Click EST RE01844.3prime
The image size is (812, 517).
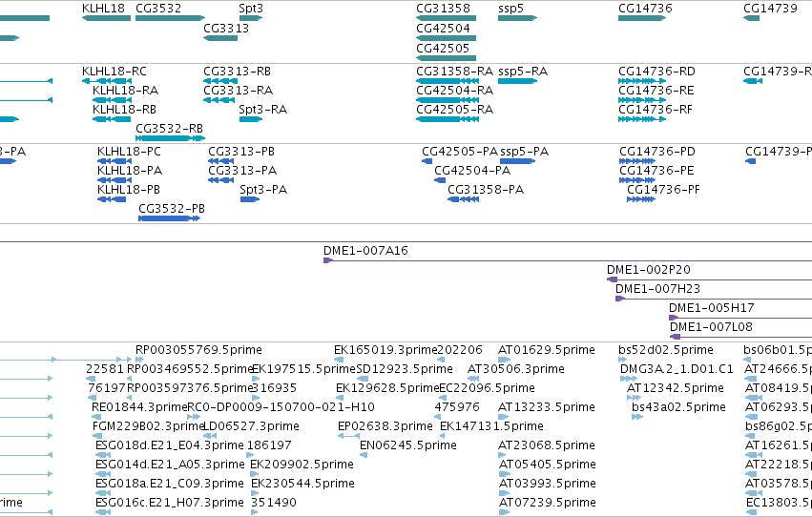tap(95, 417)
